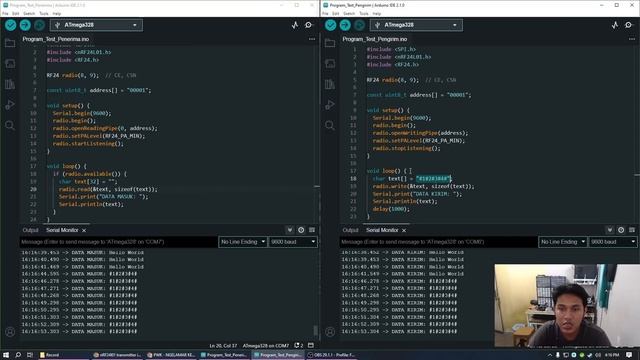Image resolution: width=640 pixels, height=360 pixels.
Task: Open Sketchbook folder in Pengirim sidebar
Action: (330, 43)
